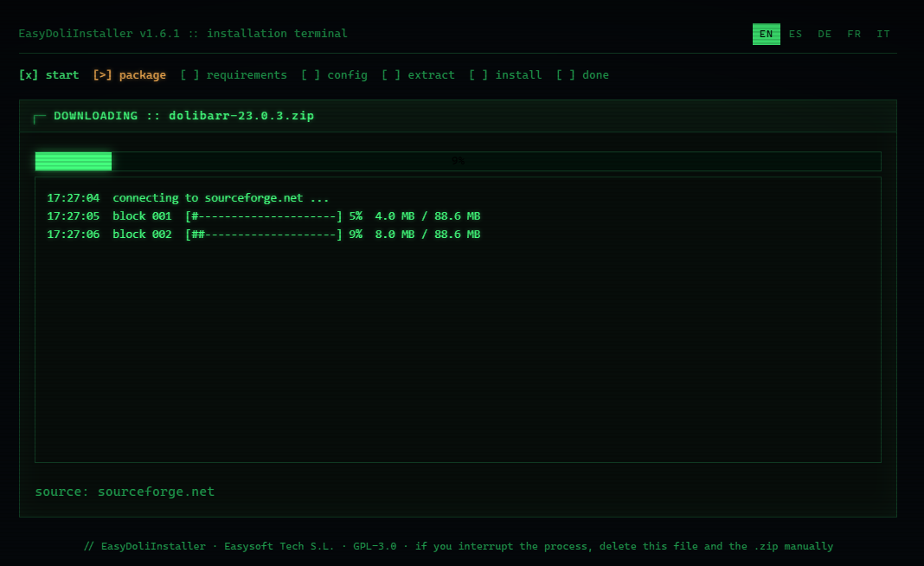Click 'source: sourceforge.net' text
924x566 pixels.
[x=125, y=492]
